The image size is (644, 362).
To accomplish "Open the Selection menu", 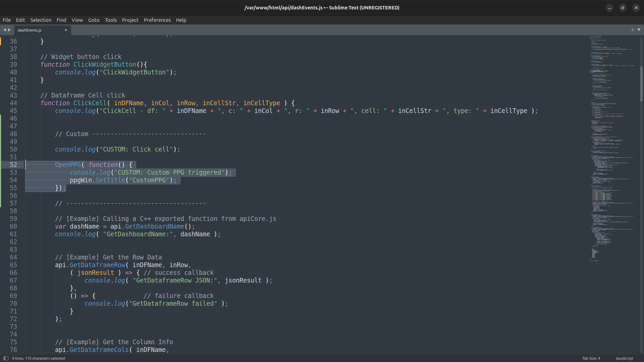I will (41, 20).
